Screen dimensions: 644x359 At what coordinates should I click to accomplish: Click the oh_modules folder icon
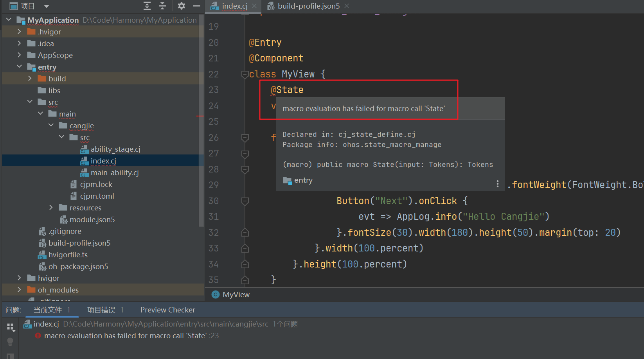click(x=31, y=290)
